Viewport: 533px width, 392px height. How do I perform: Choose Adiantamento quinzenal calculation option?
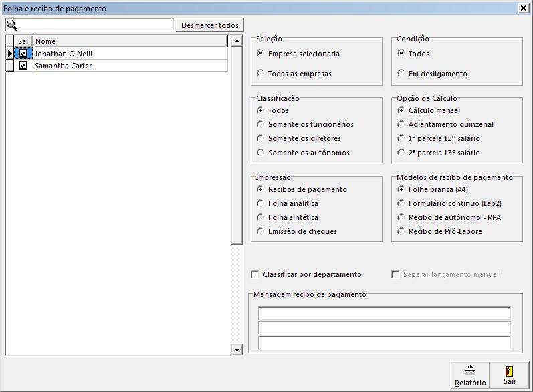(x=401, y=124)
